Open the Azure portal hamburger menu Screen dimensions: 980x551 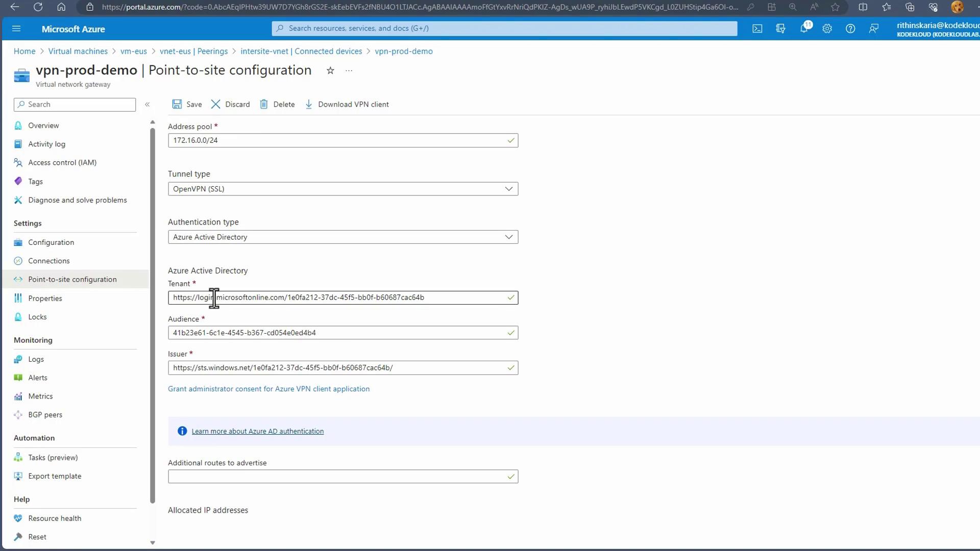click(16, 29)
